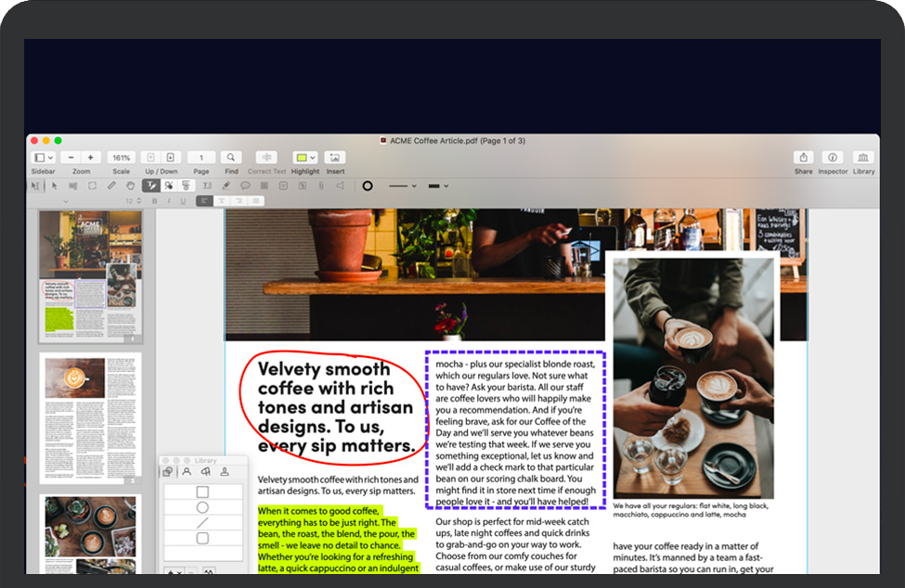This screenshot has width=905, height=588.
Task: Click the yellow Highlight color swatch
Action: 301,158
